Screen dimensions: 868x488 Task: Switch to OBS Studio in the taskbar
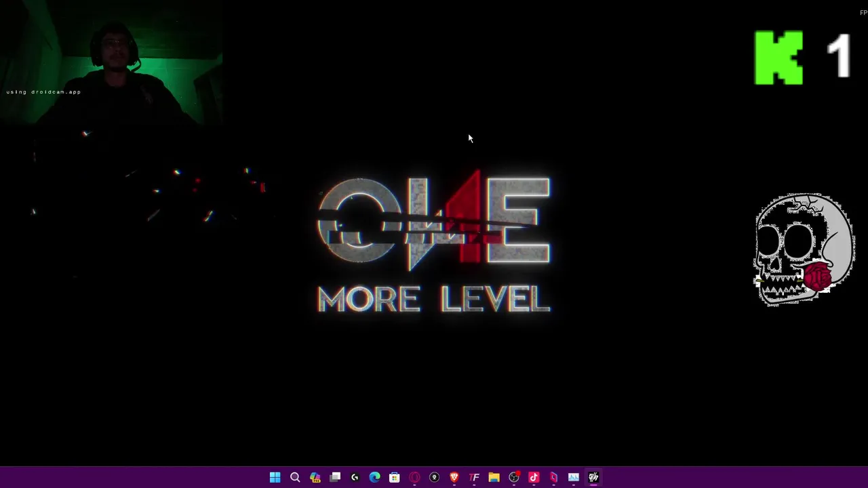tap(514, 477)
